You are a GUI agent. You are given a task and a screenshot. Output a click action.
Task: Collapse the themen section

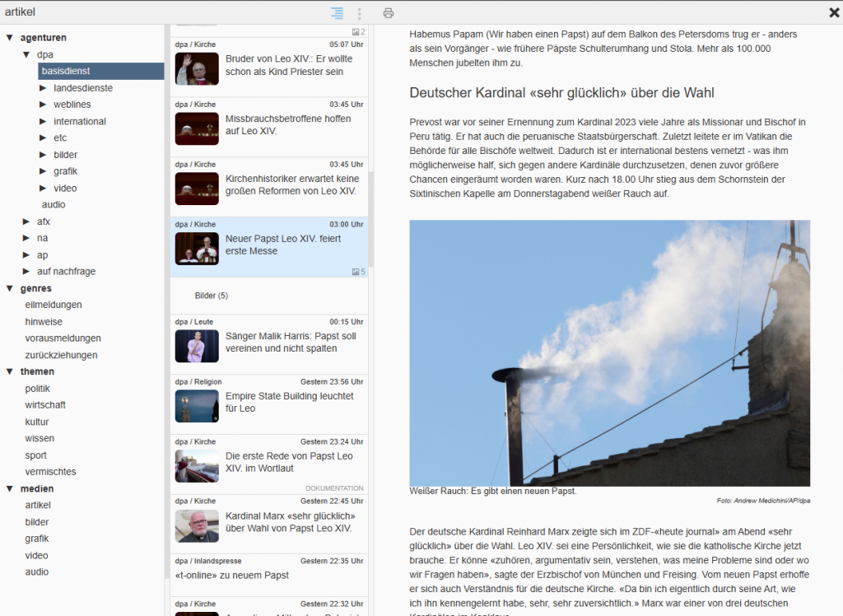tap(10, 371)
